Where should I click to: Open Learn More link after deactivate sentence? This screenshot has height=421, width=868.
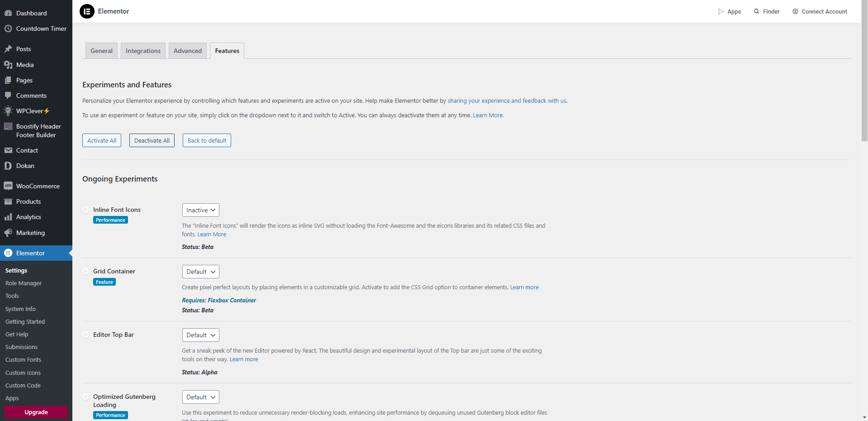pyautogui.click(x=488, y=115)
